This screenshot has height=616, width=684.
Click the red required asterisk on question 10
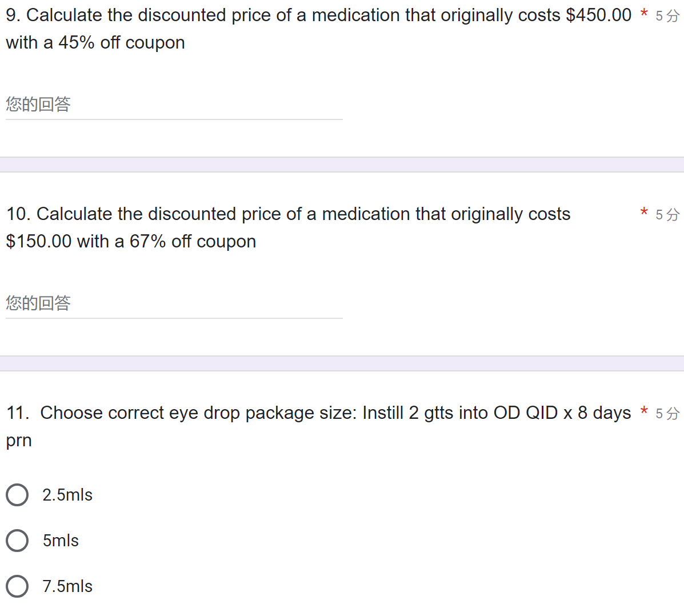click(644, 212)
